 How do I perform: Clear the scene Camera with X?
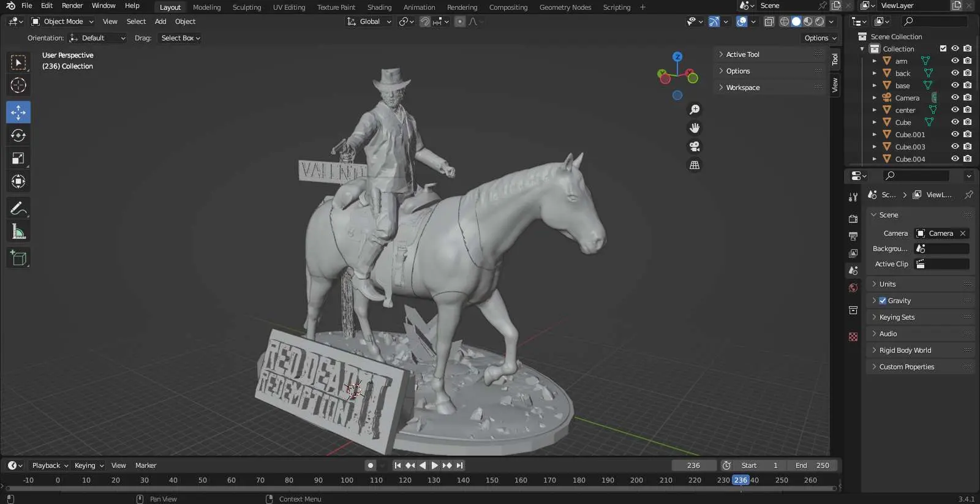[963, 233]
